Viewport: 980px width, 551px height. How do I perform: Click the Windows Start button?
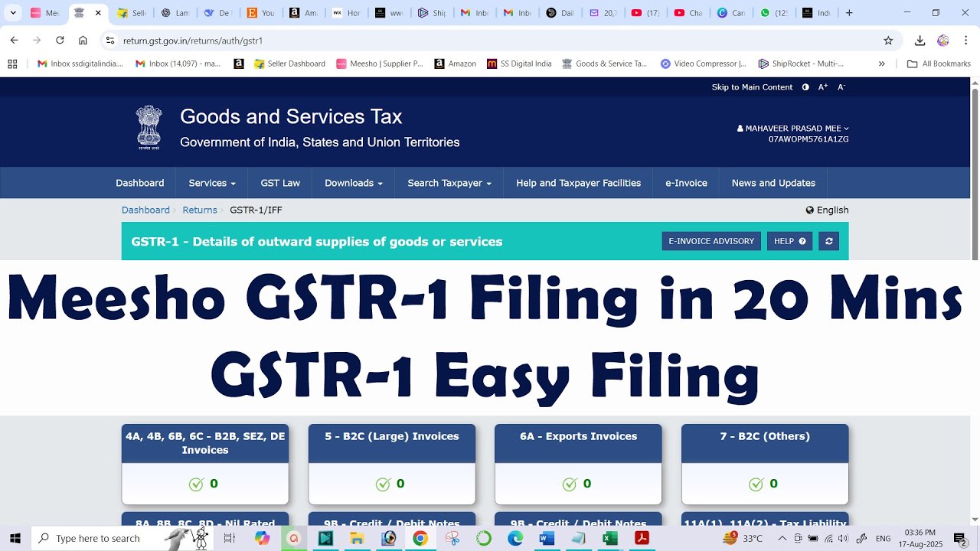[x=15, y=539]
